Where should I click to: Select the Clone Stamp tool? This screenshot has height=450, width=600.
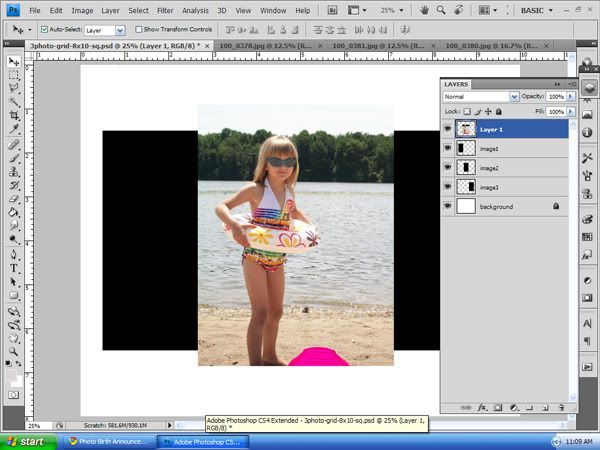point(14,172)
